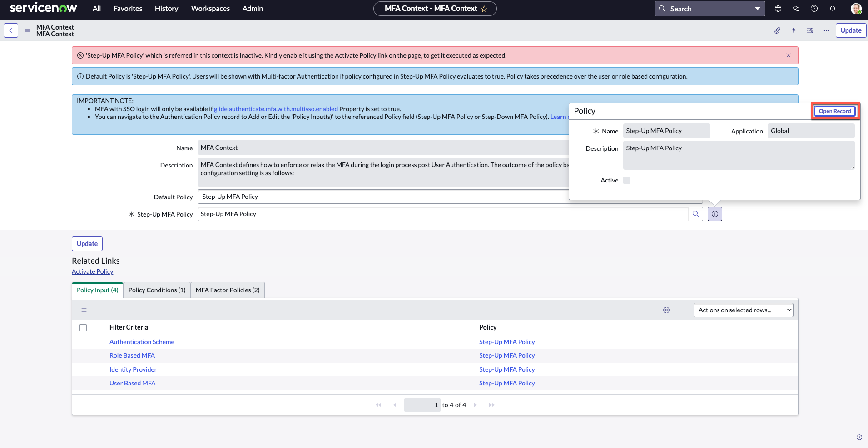Screen dimensions: 868x448
Task: Click the Filter Criteria column header
Action: click(129, 327)
